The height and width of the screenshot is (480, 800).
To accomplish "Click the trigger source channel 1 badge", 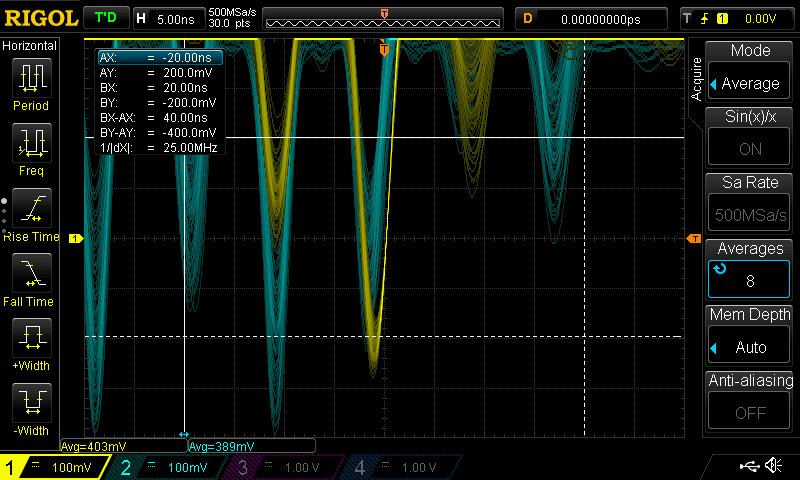I will pos(722,19).
